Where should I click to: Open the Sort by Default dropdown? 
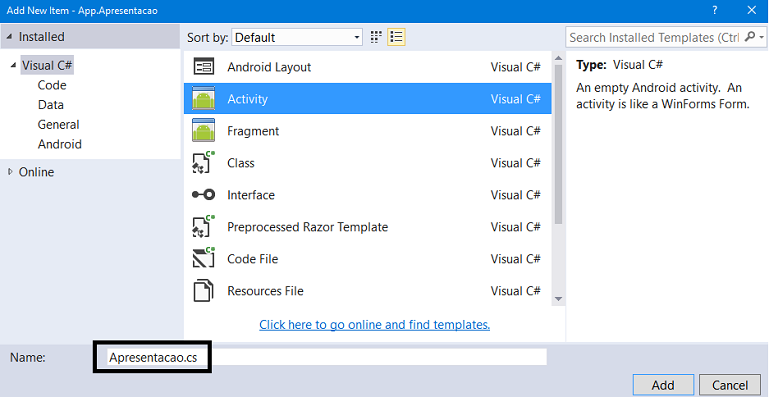pyautogui.click(x=297, y=37)
